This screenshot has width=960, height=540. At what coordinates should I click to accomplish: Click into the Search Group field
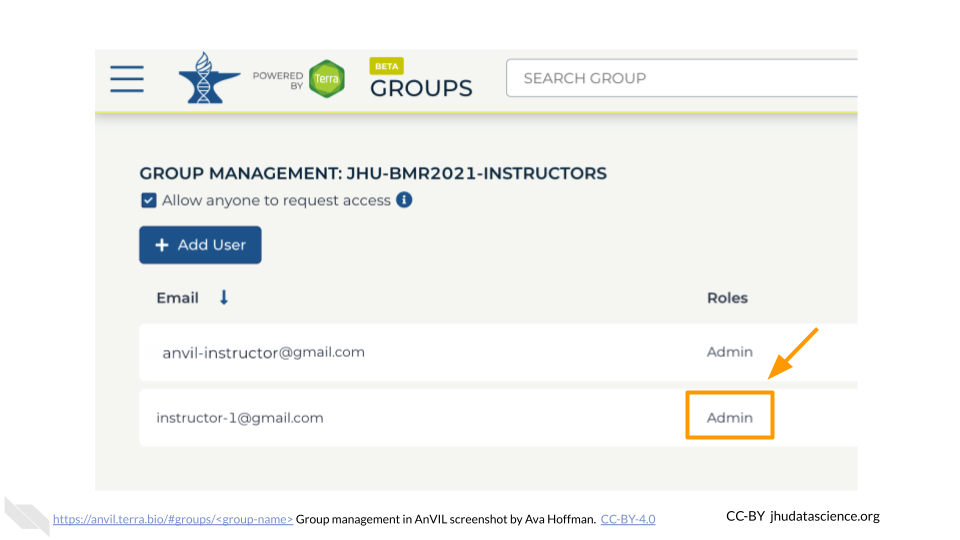click(x=680, y=78)
